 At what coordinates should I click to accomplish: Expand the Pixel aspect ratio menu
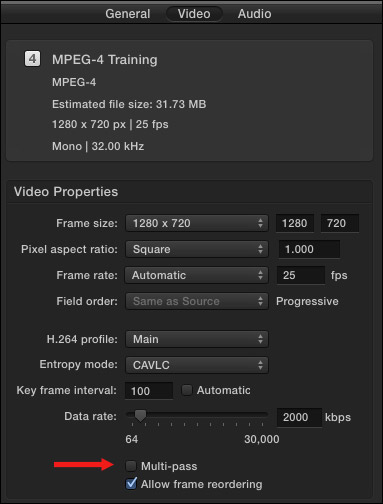pos(197,249)
